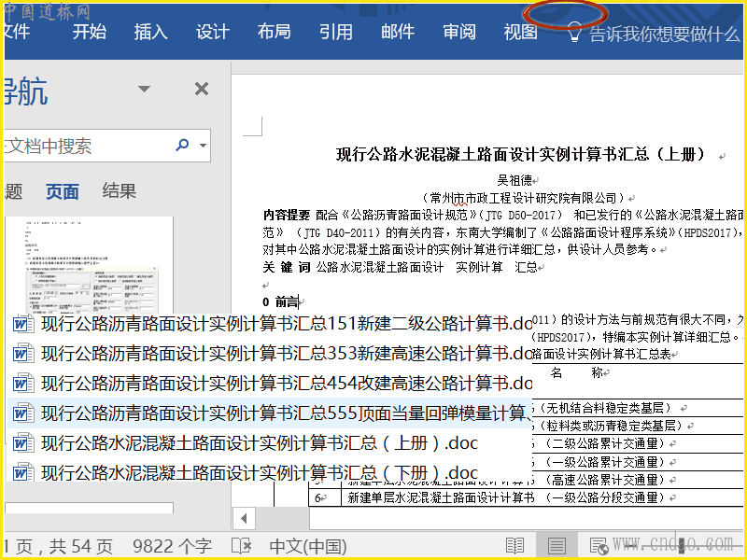The image size is (747, 560).
Task: Click the Word icon of the 353 file
Action: (x=23, y=354)
